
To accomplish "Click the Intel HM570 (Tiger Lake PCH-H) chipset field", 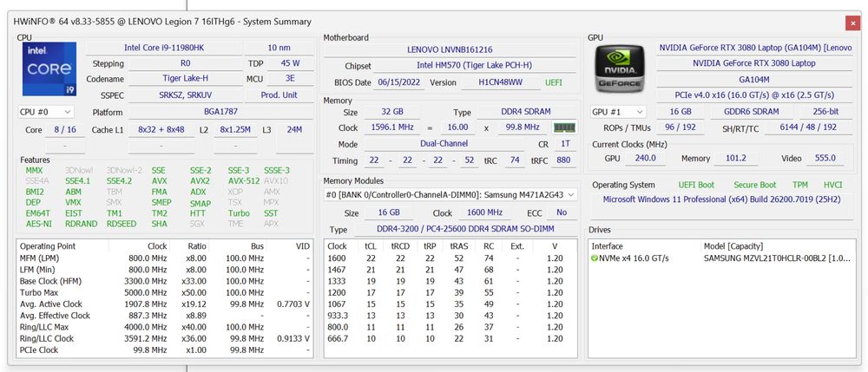I will tap(475, 65).
